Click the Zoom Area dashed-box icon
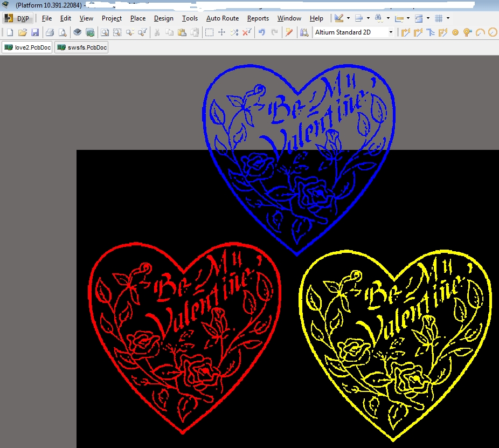 (x=117, y=32)
